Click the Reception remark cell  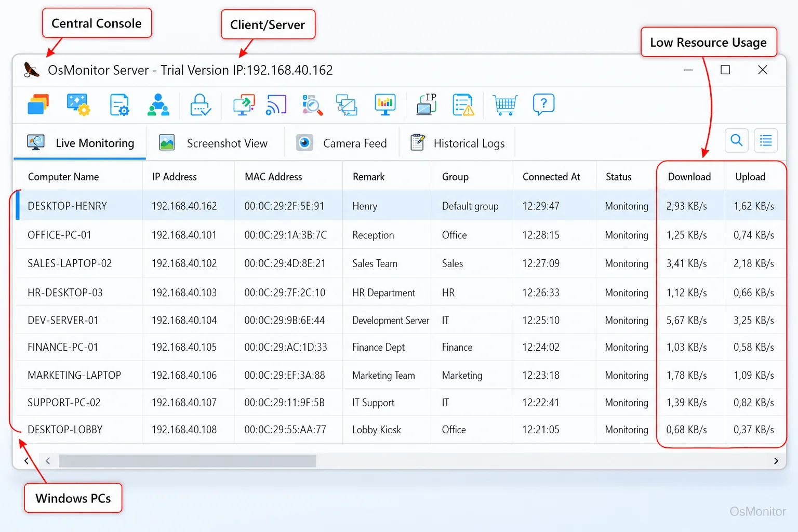373,235
